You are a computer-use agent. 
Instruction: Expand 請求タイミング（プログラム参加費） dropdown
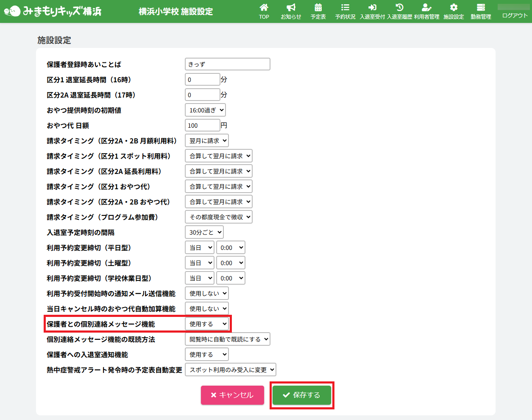click(219, 217)
